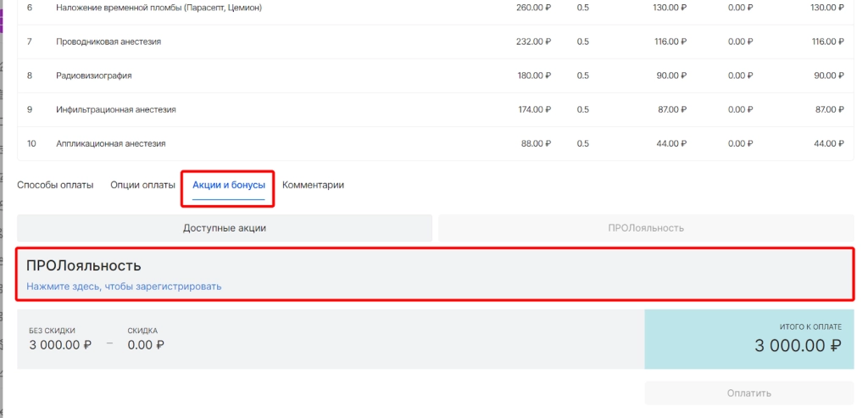Click the ПРОЛояльность panel heading
The height and width of the screenshot is (418, 868).
83,266
